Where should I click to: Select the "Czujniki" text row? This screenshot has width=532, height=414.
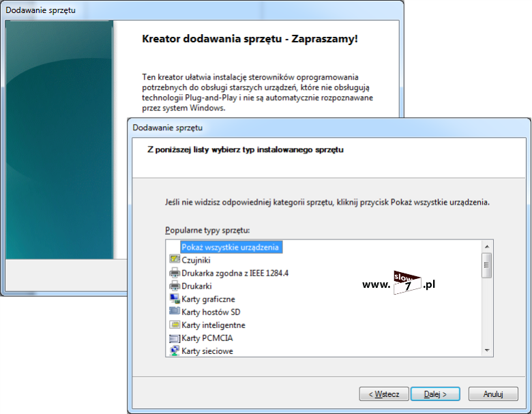point(196,261)
